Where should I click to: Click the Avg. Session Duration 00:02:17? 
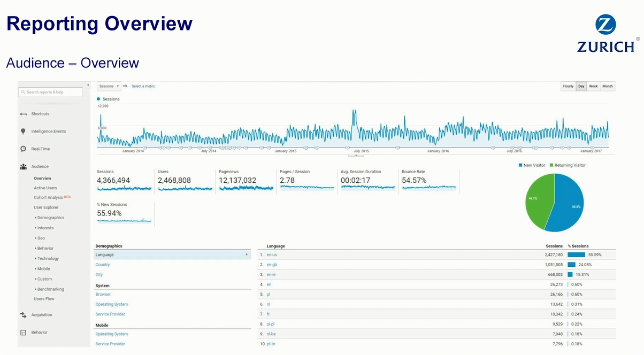tap(356, 181)
